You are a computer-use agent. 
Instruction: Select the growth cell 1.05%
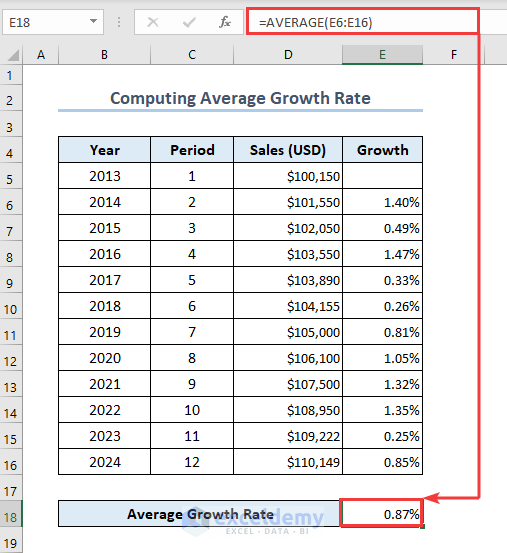click(383, 358)
